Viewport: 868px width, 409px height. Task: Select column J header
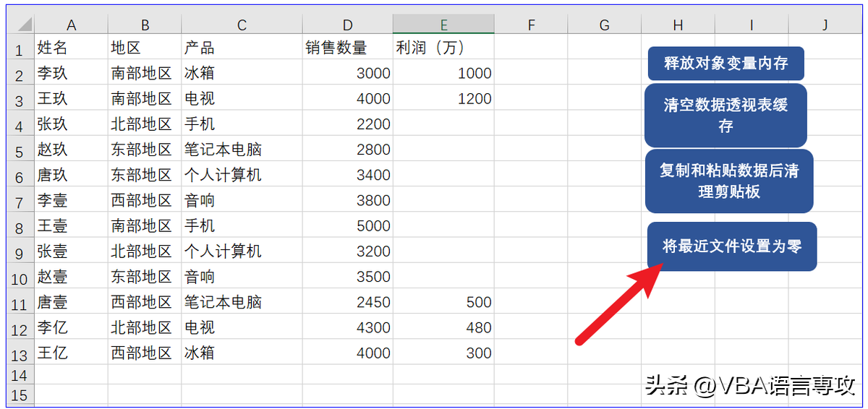[x=825, y=25]
